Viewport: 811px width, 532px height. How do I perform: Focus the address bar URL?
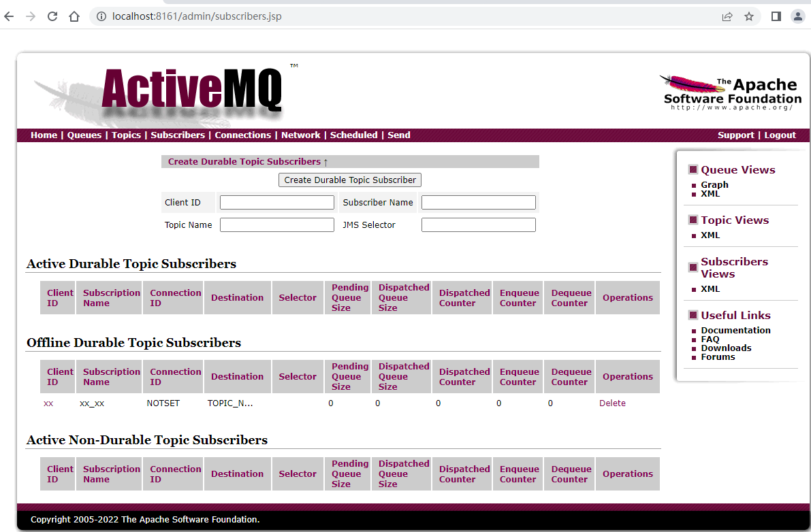197,16
